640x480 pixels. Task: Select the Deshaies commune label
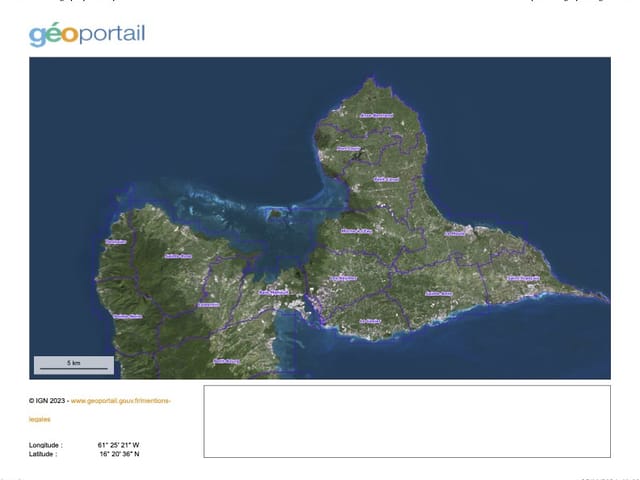(116, 242)
